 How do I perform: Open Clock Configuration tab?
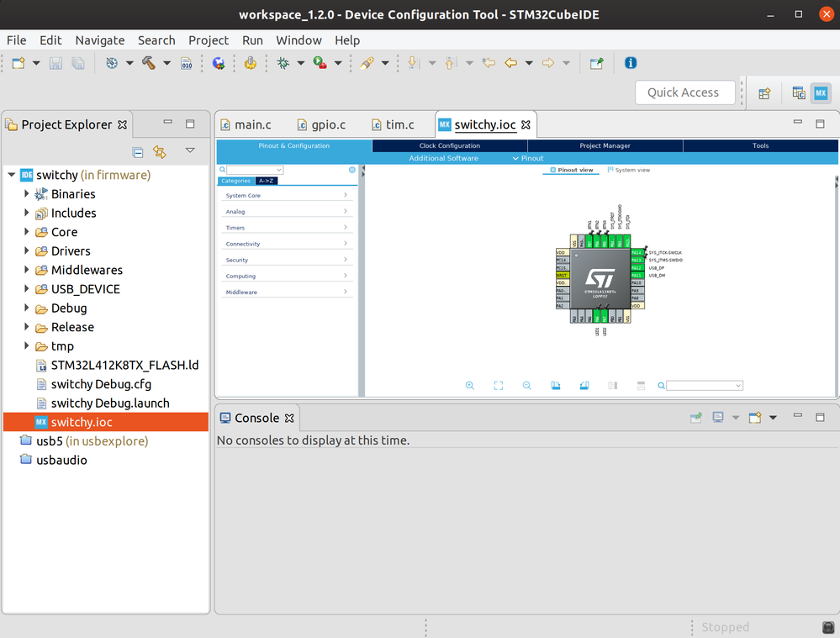point(450,145)
